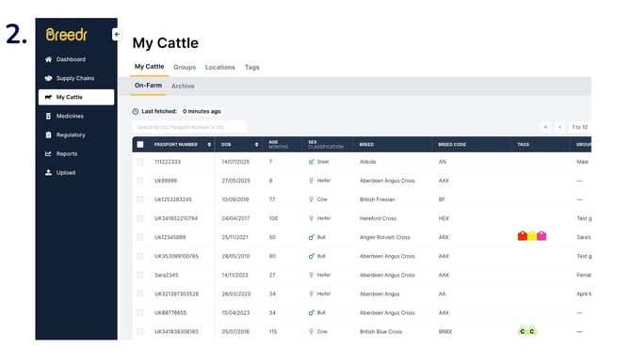Go to previous page with chevron
Image resolution: width=631 pixels, height=364 pixels.
559,127
